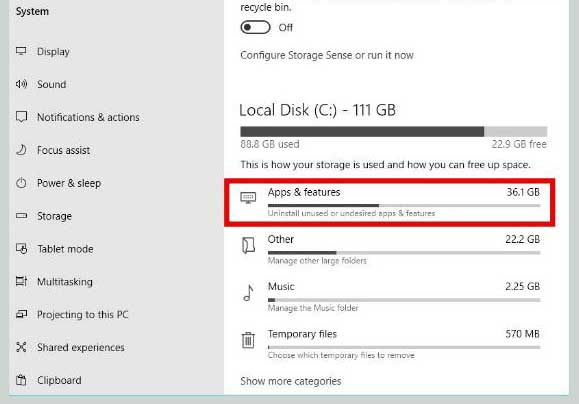The height and width of the screenshot is (404, 579).
Task: Click the Storage drive icon in sidebar
Action: pyautogui.click(x=21, y=215)
